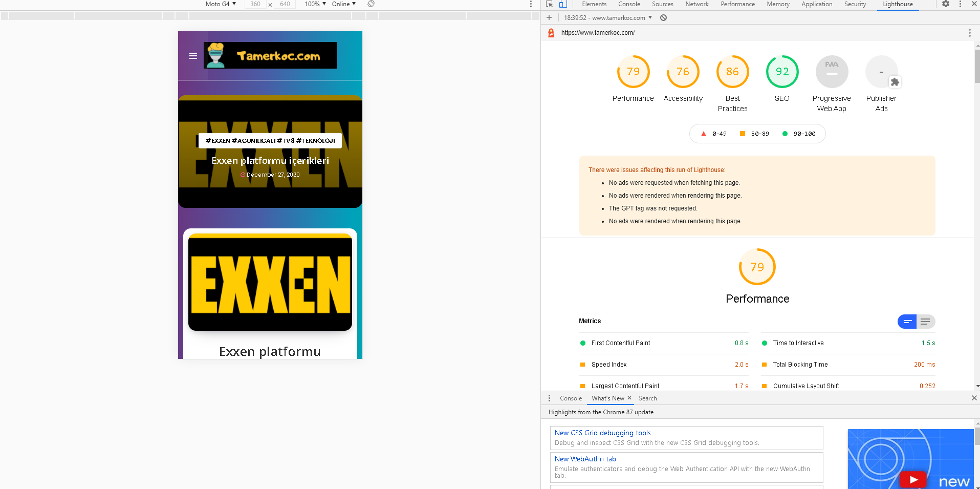
Task: Click the viewport width field showing 360
Action: [255, 4]
